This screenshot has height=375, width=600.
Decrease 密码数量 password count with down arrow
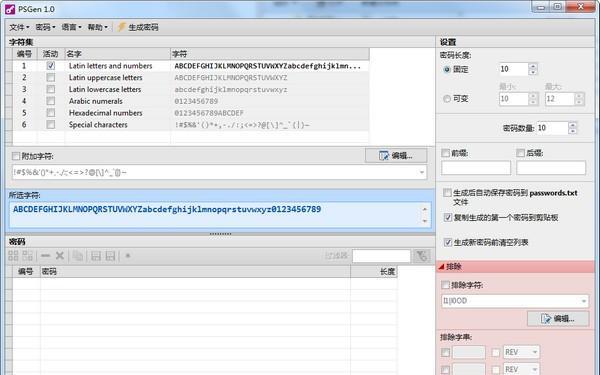tap(572, 131)
